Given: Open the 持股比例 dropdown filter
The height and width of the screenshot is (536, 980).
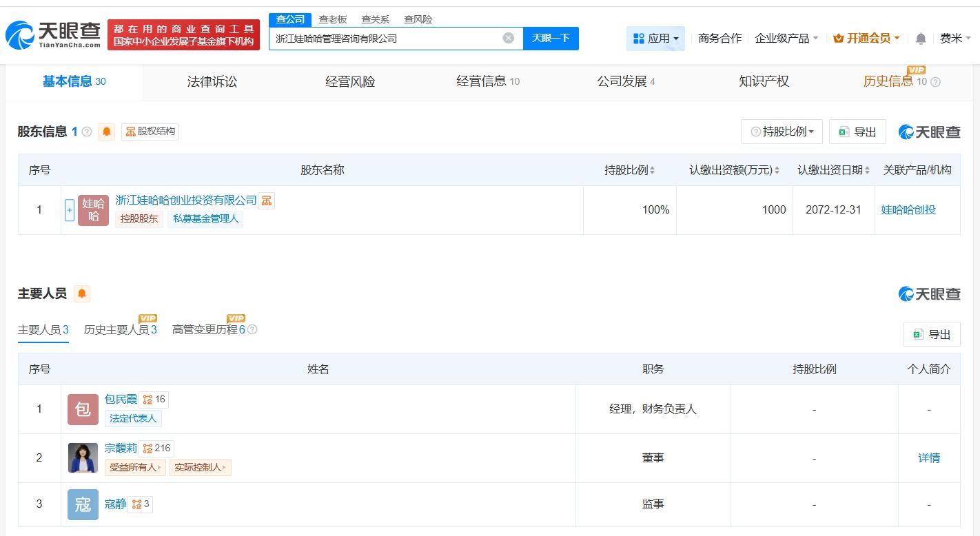Looking at the screenshot, I should coord(782,132).
